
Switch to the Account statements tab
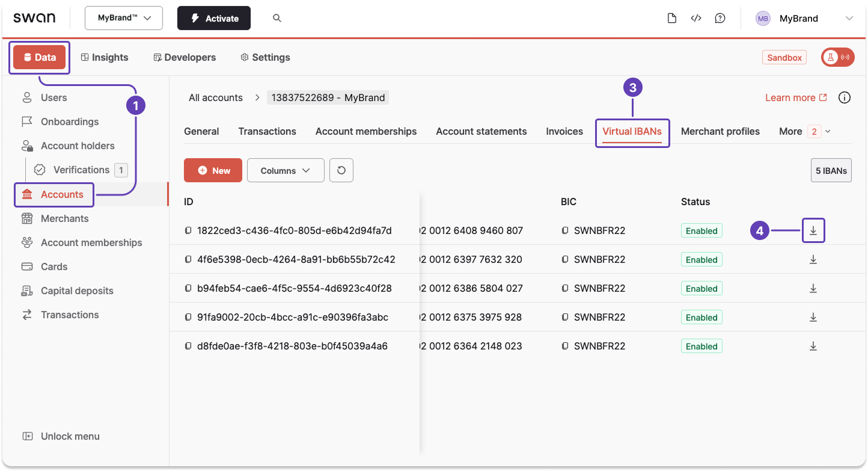[x=481, y=131]
